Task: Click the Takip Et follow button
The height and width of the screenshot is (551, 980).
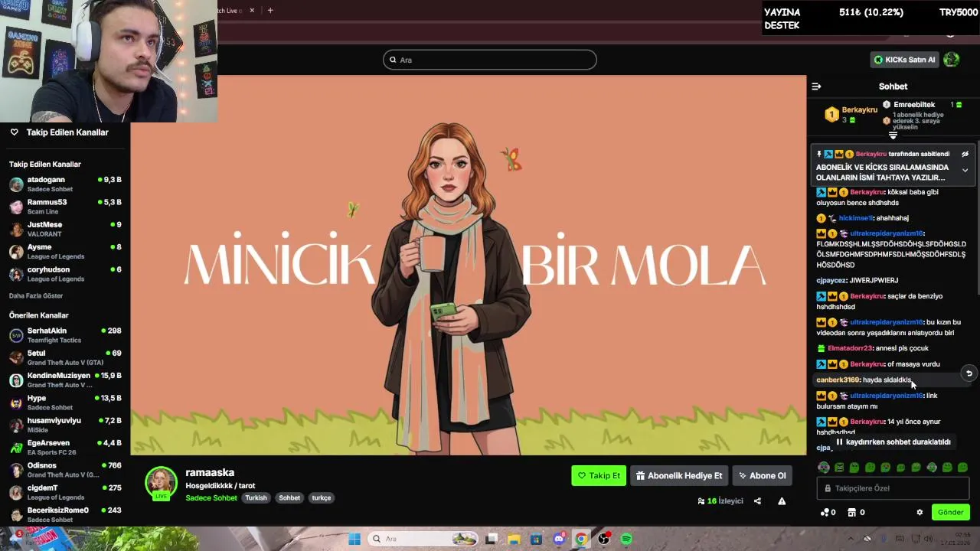Action: (599, 475)
